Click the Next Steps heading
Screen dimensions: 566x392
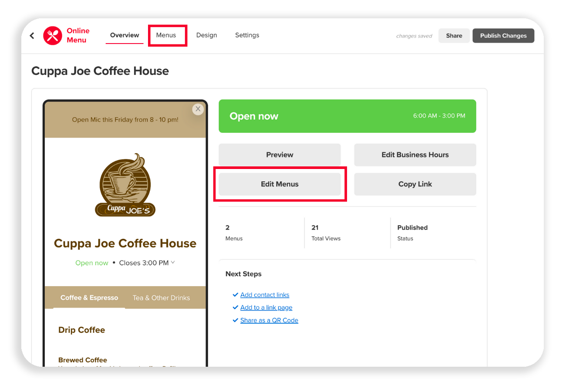coord(243,274)
